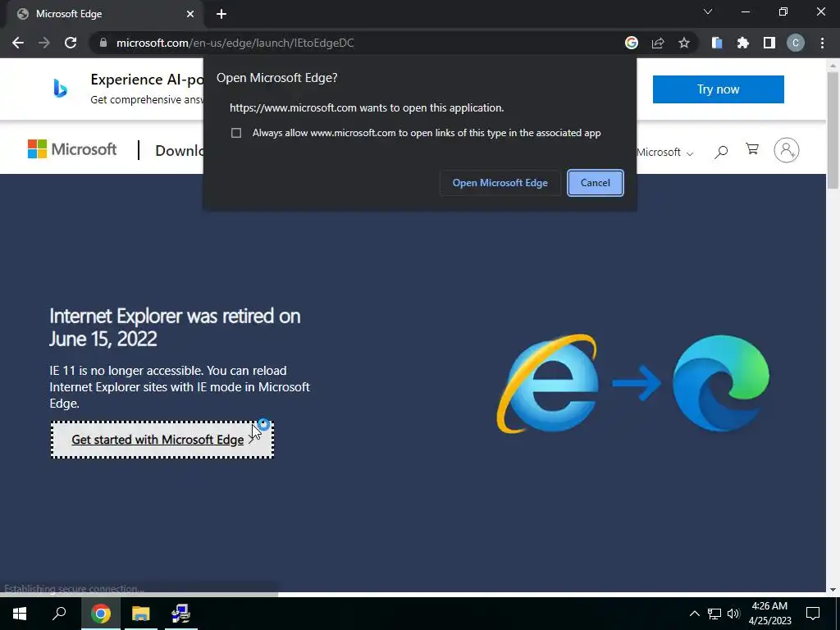Click the Open Microsoft Edge button
This screenshot has width=840, height=630.
click(x=500, y=183)
